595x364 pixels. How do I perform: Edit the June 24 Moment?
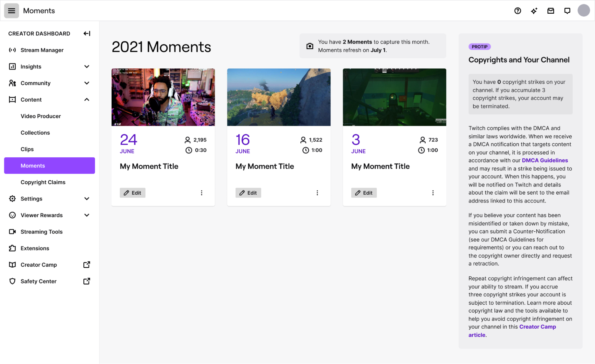coord(132,193)
